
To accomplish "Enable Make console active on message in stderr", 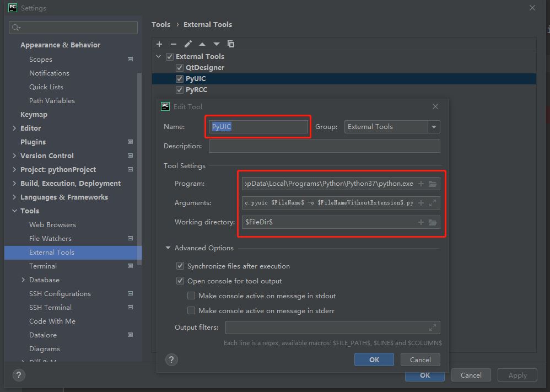I will (x=191, y=310).
